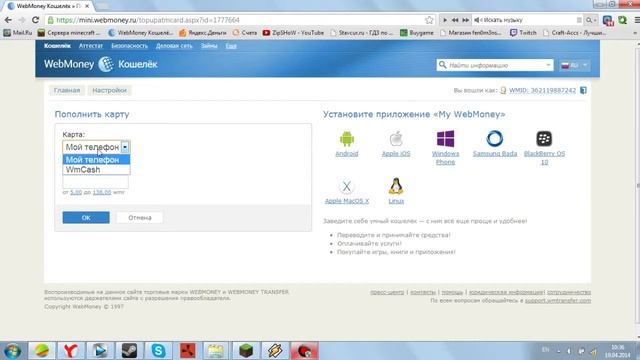The height and width of the screenshot is (360, 640).
Task: Click the green Q extension icon
Action: [622, 20]
